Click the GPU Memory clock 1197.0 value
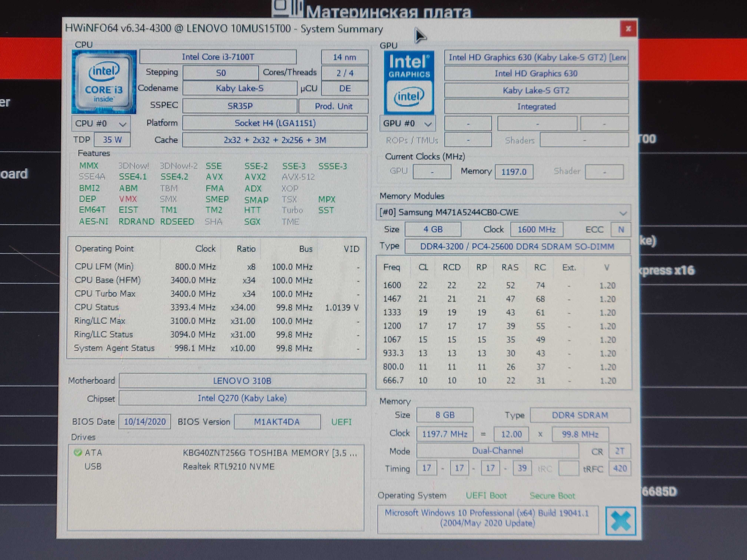 pyautogui.click(x=514, y=172)
